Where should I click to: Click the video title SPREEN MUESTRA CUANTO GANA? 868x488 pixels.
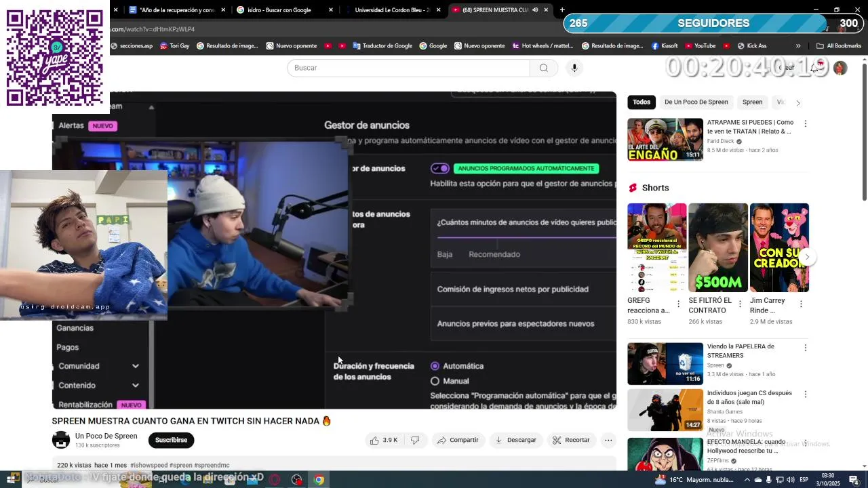pos(192,421)
